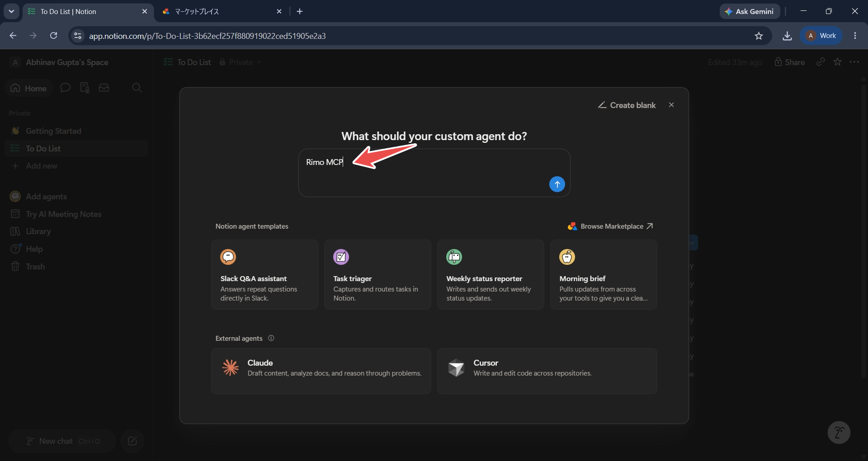The image size is (868, 461).
Task: Open the Private visibility dropdown
Action: tap(241, 62)
